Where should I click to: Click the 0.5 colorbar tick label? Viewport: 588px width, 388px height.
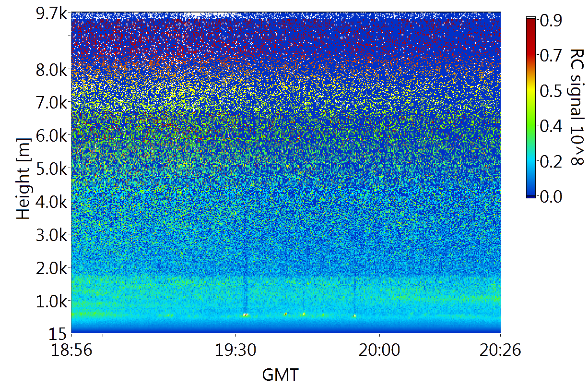point(551,91)
